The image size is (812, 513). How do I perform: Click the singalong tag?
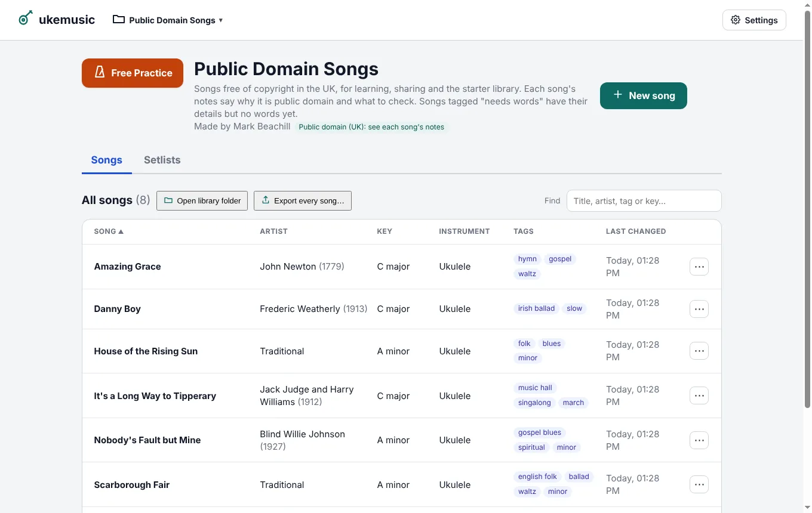tap(534, 403)
